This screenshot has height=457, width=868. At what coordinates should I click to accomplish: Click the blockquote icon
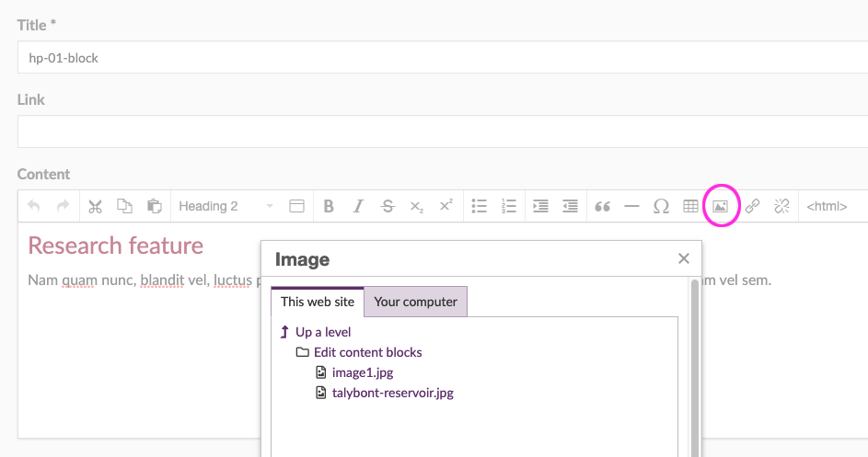[603, 206]
